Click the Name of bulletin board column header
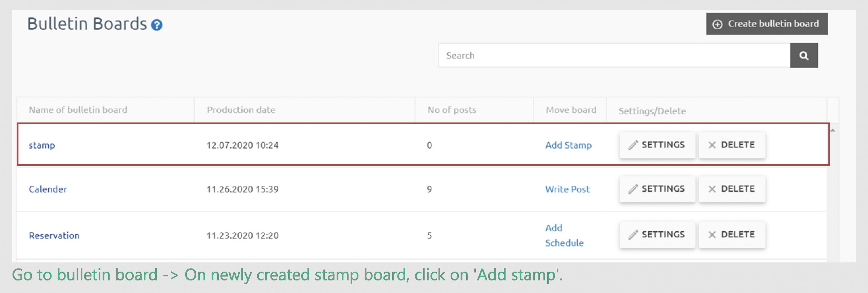The image size is (868, 293). pos(78,110)
